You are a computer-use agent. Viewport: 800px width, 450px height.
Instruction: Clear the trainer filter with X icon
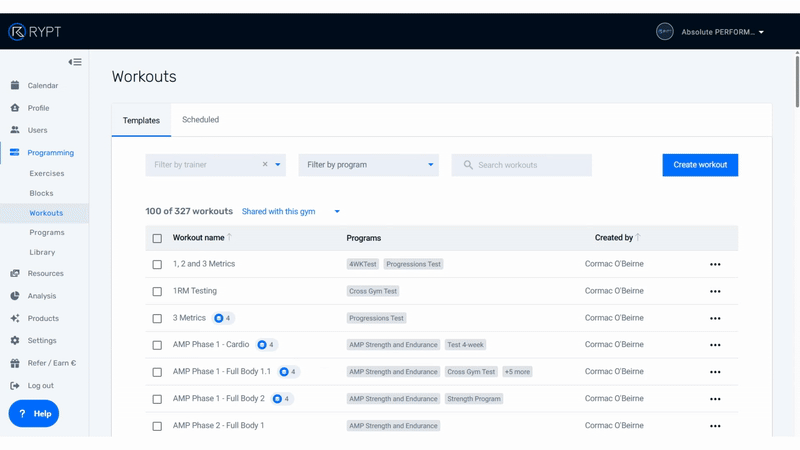point(265,165)
